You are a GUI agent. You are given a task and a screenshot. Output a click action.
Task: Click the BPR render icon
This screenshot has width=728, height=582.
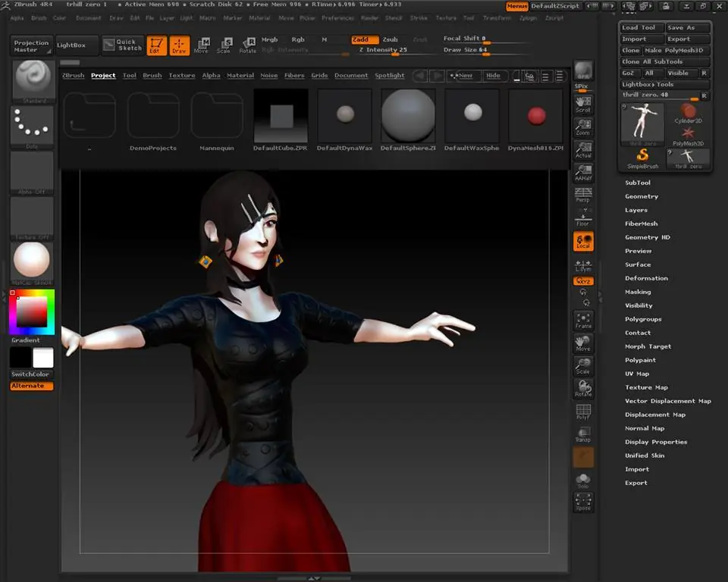pyautogui.click(x=583, y=70)
